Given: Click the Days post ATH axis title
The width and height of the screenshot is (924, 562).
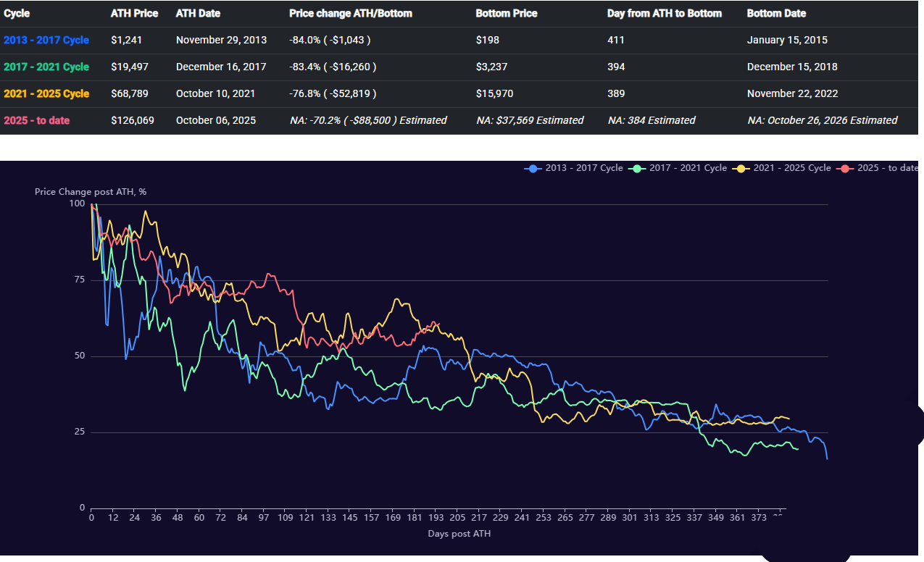Looking at the screenshot, I should [x=459, y=534].
